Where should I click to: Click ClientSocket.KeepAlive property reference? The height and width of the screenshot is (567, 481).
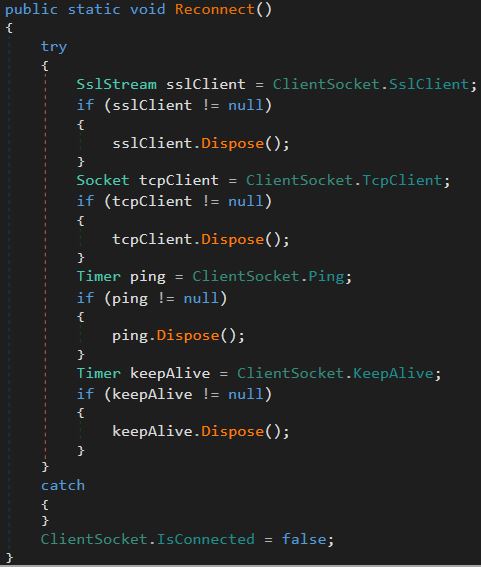(x=335, y=373)
